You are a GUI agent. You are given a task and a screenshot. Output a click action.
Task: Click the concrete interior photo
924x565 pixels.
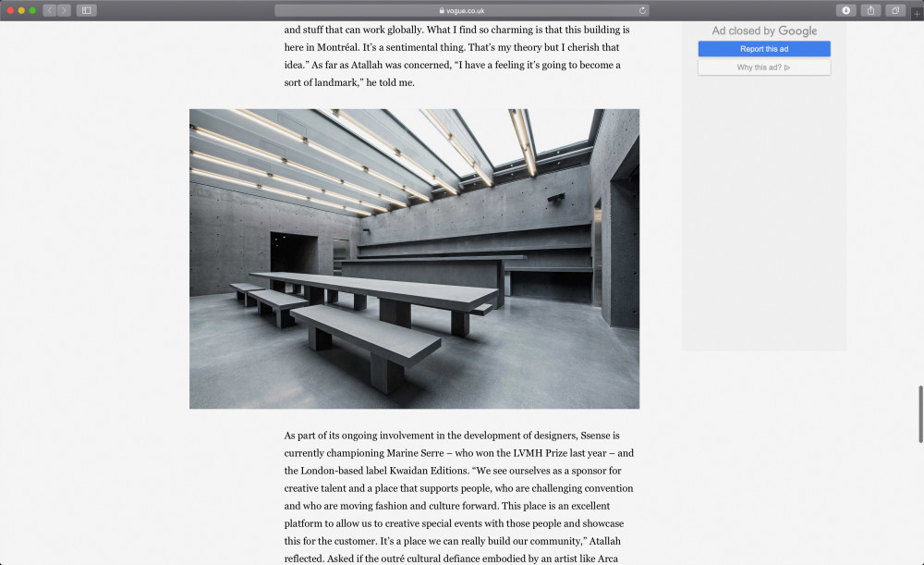tap(414, 258)
